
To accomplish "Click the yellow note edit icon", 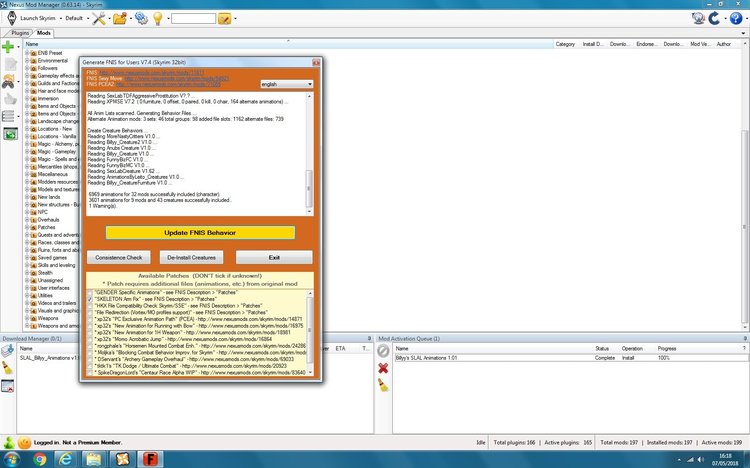I will (224, 19).
